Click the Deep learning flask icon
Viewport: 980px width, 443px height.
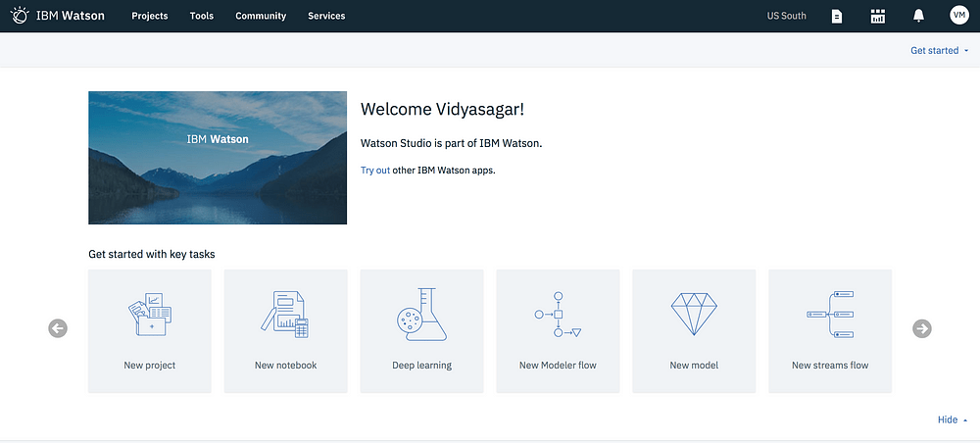[421, 315]
